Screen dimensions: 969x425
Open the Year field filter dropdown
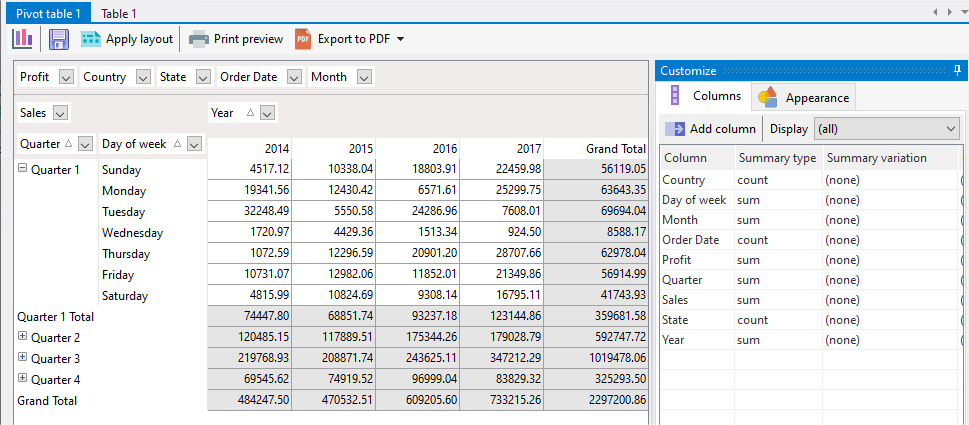pos(267,113)
